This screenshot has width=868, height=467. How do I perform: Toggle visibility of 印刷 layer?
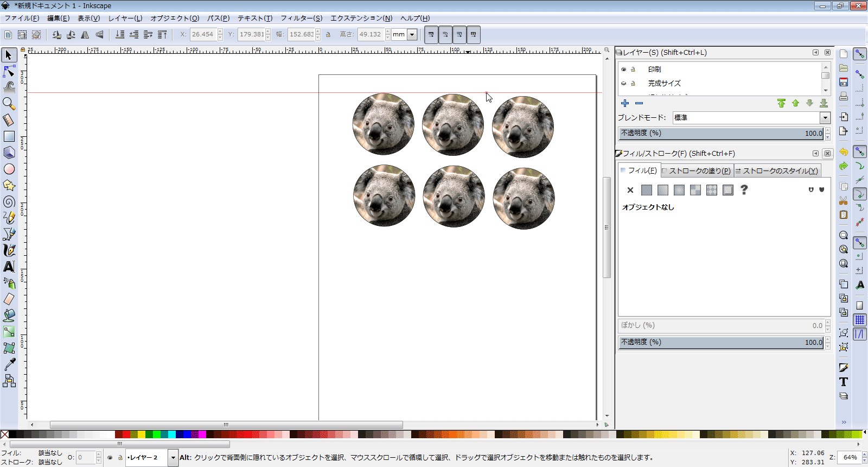[623, 70]
